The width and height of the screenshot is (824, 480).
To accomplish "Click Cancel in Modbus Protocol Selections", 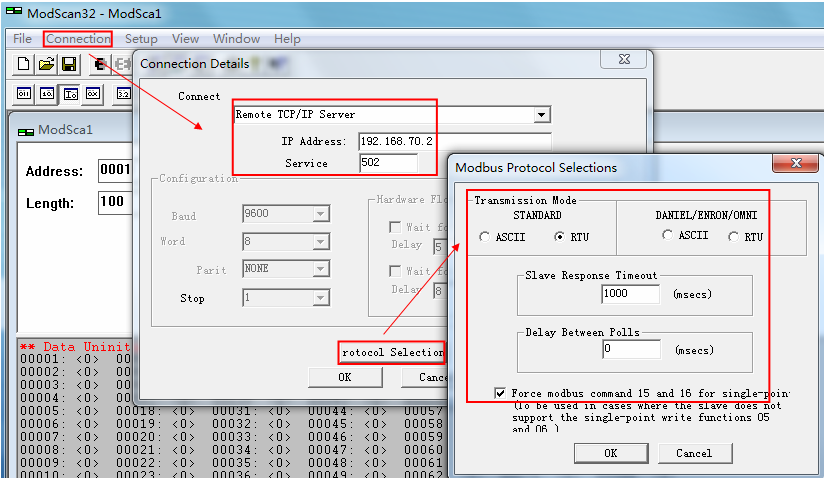I will pyautogui.click(x=694, y=453).
